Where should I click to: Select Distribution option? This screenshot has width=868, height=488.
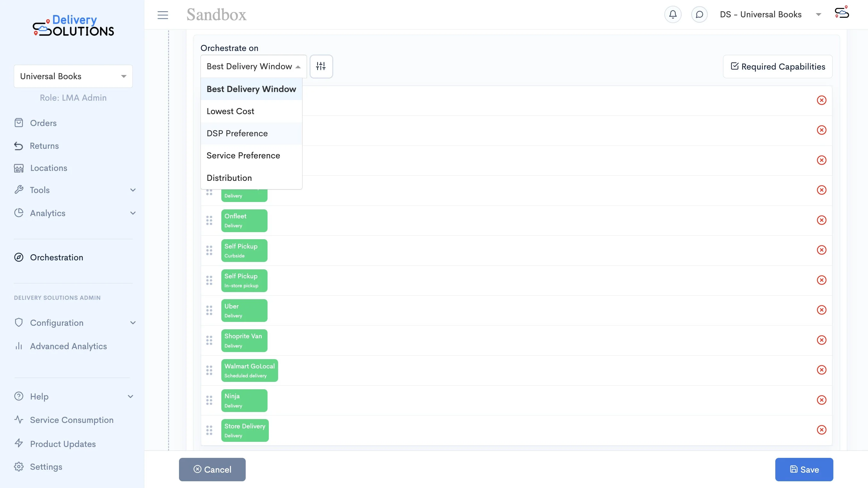[251, 178]
